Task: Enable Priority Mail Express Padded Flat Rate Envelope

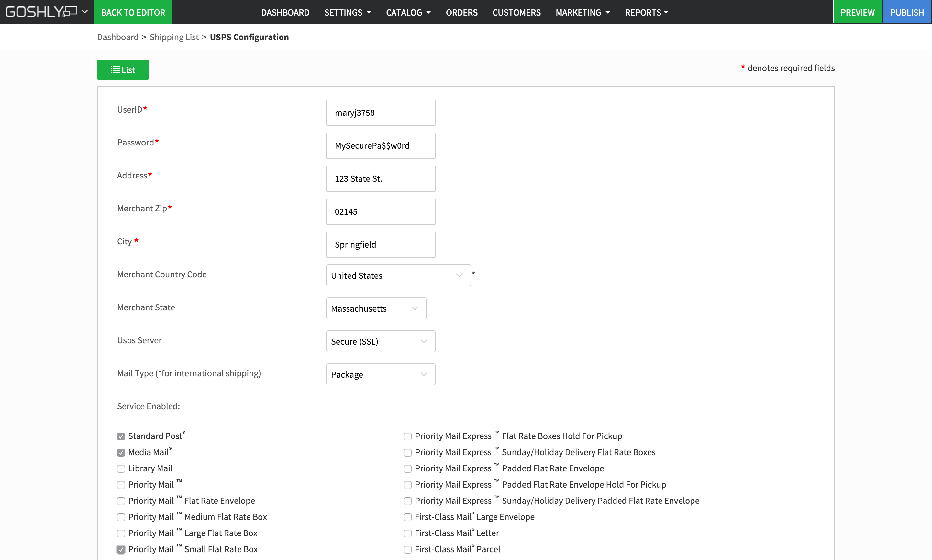Action: [407, 469]
